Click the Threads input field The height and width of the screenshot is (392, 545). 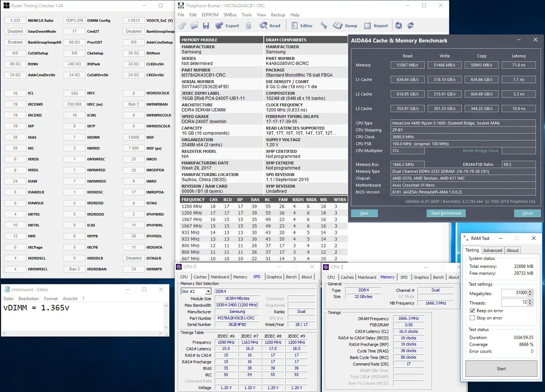tap(514, 302)
